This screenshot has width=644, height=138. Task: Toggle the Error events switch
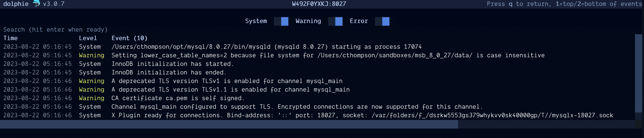pos(382,21)
